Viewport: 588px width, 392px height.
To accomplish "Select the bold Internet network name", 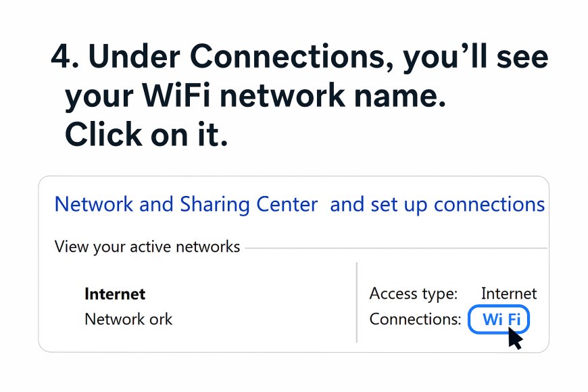I will [115, 294].
